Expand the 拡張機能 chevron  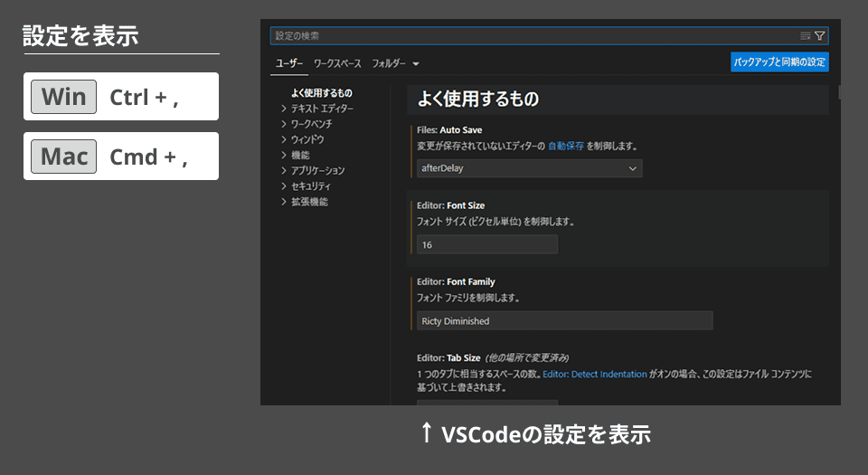pyautogui.click(x=283, y=202)
